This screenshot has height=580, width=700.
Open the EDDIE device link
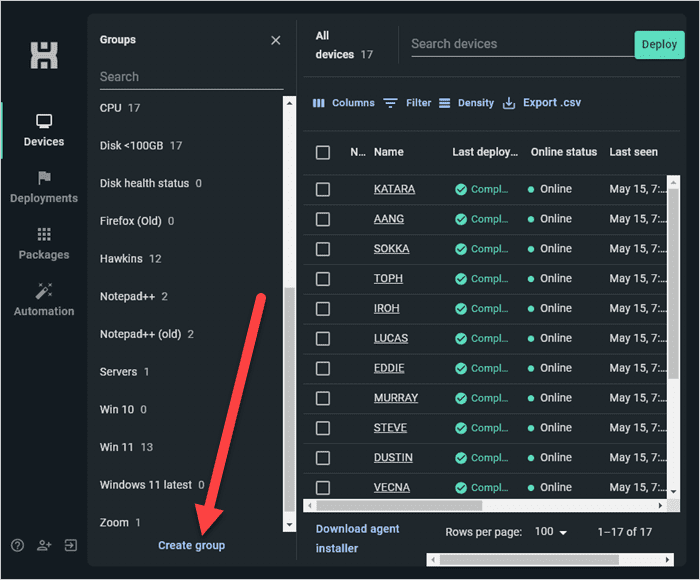389,368
